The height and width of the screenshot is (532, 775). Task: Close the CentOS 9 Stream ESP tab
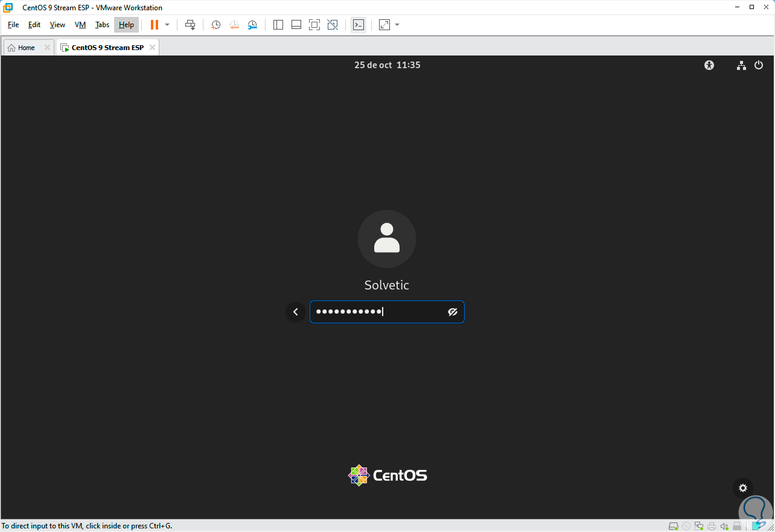(x=152, y=48)
